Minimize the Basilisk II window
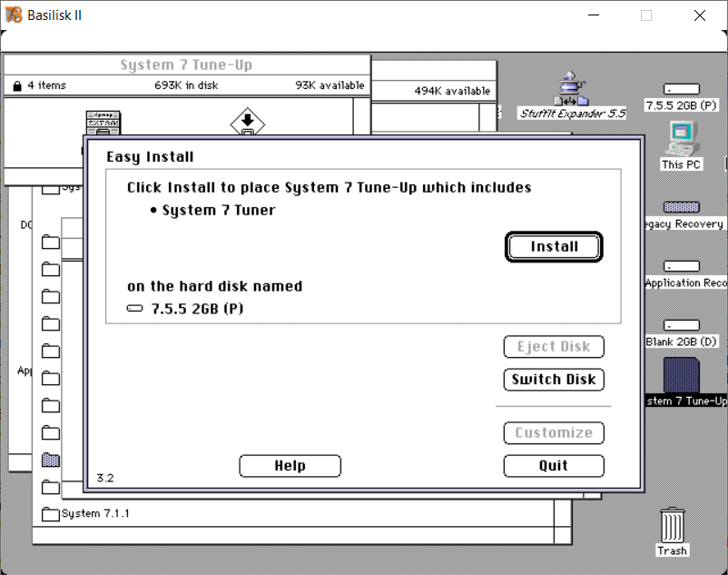This screenshot has width=728, height=575. (x=594, y=15)
